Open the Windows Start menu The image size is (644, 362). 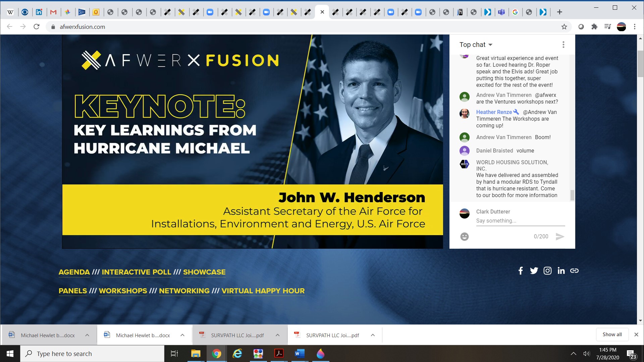(10, 354)
